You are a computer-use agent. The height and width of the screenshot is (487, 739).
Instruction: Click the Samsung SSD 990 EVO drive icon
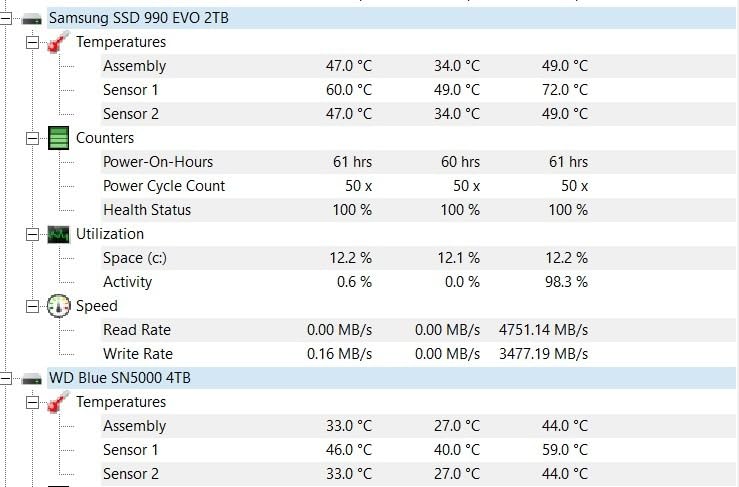pos(32,19)
